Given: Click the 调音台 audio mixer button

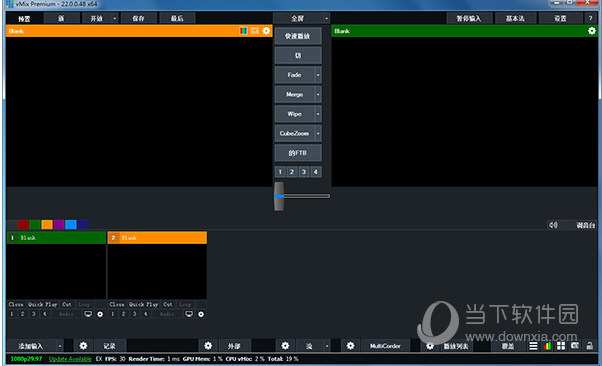Looking at the screenshot, I should coord(585,225).
